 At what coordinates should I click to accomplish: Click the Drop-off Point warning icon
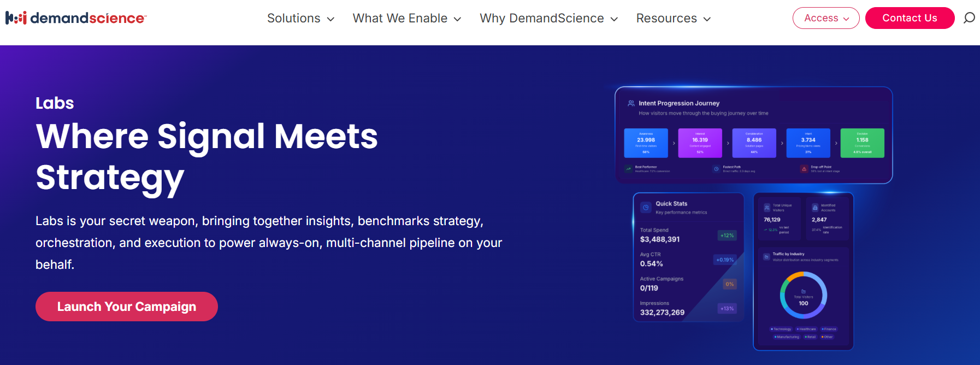[x=804, y=169]
